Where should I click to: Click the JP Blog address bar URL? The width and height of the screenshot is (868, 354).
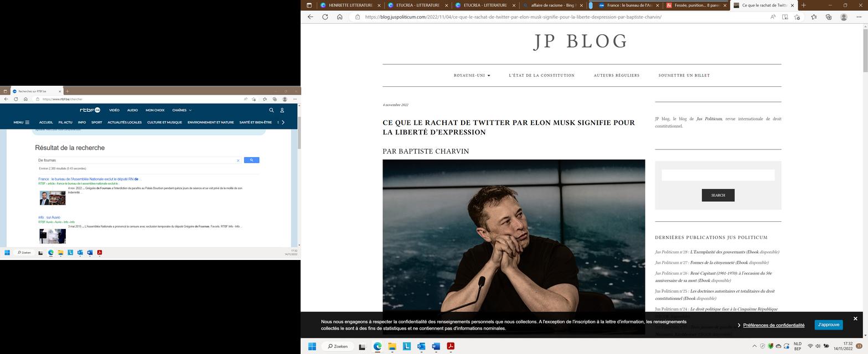pos(513,17)
